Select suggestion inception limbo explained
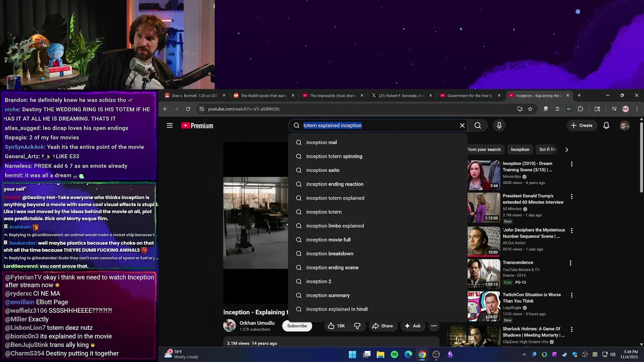The height and width of the screenshot is (362, 644). [378, 226]
